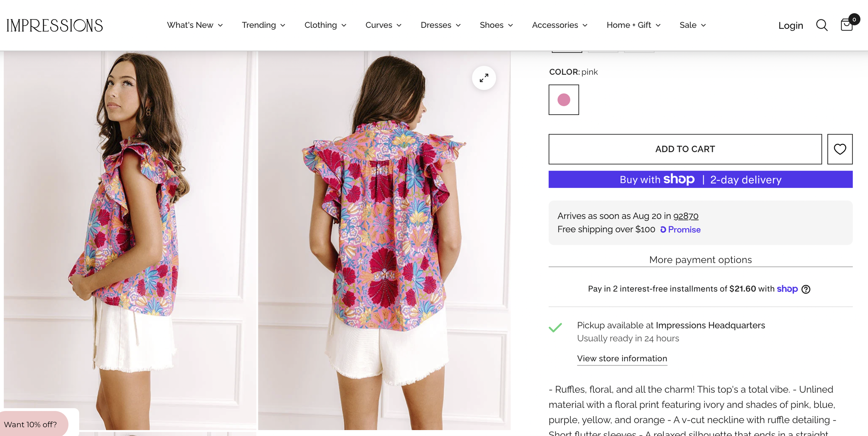Open the Sale menu item
Viewport: 868px width, 436px height.
[x=693, y=25]
